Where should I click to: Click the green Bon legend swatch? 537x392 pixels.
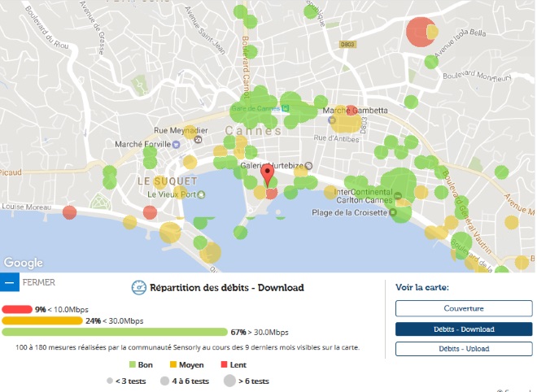[132, 364]
